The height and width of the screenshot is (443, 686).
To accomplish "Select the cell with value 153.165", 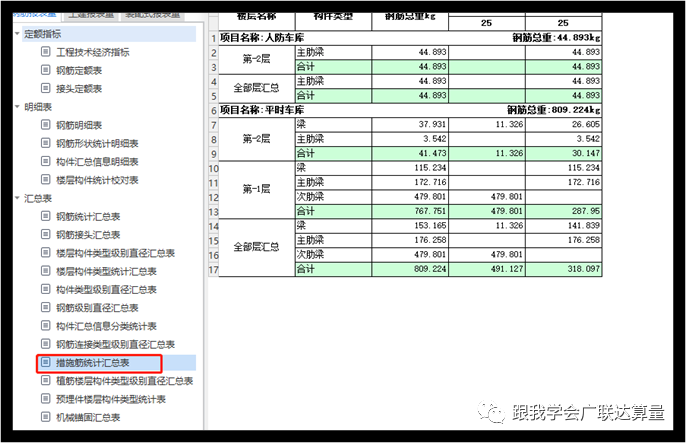I will click(x=410, y=226).
